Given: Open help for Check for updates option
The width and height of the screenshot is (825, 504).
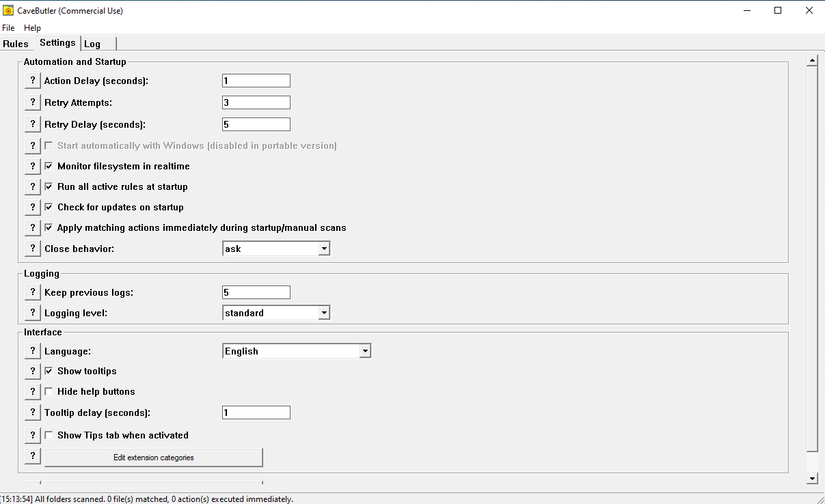Looking at the screenshot, I should click(32, 207).
